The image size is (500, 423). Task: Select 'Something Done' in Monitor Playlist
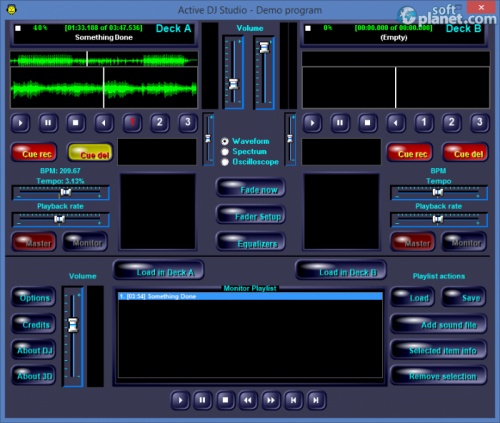pos(250,296)
